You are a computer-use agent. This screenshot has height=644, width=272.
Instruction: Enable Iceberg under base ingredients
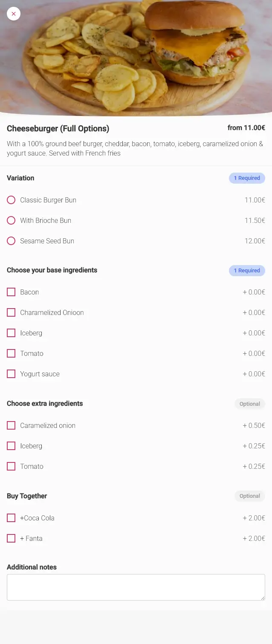tap(11, 333)
